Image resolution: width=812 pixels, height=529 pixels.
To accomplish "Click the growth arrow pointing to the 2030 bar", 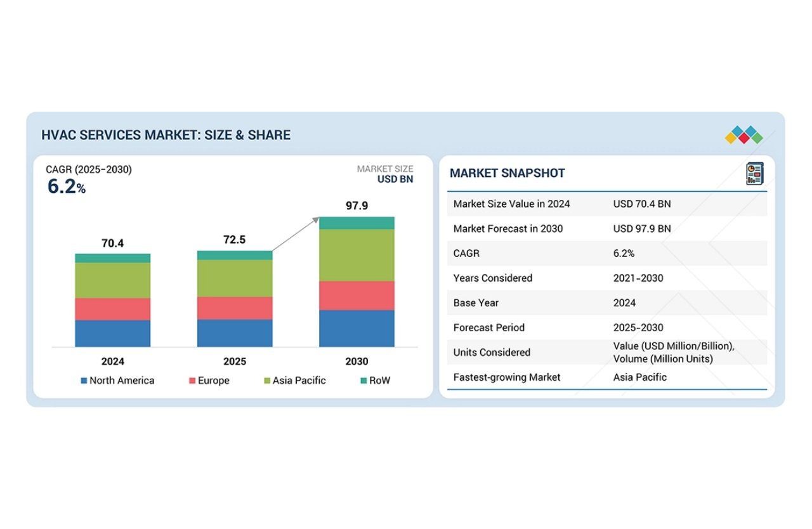I will tap(295, 236).
